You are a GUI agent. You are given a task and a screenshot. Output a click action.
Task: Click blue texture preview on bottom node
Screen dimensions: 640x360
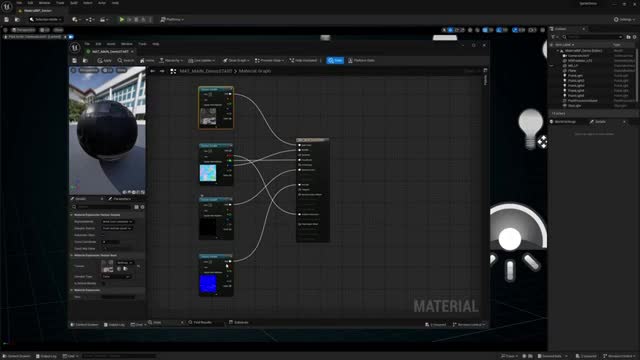point(208,284)
